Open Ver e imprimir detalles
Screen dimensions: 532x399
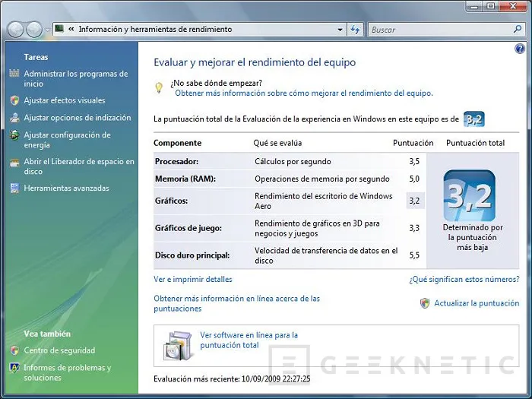[x=193, y=279]
